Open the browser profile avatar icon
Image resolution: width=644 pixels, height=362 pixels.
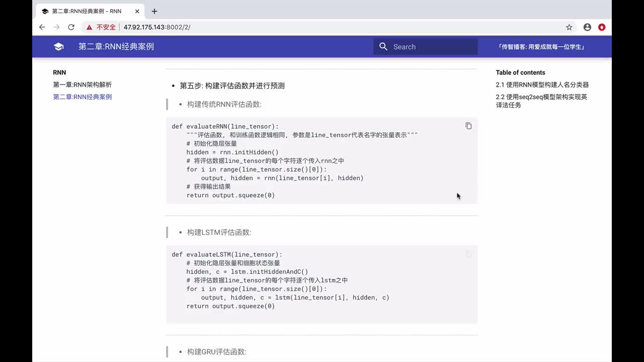[x=587, y=27]
